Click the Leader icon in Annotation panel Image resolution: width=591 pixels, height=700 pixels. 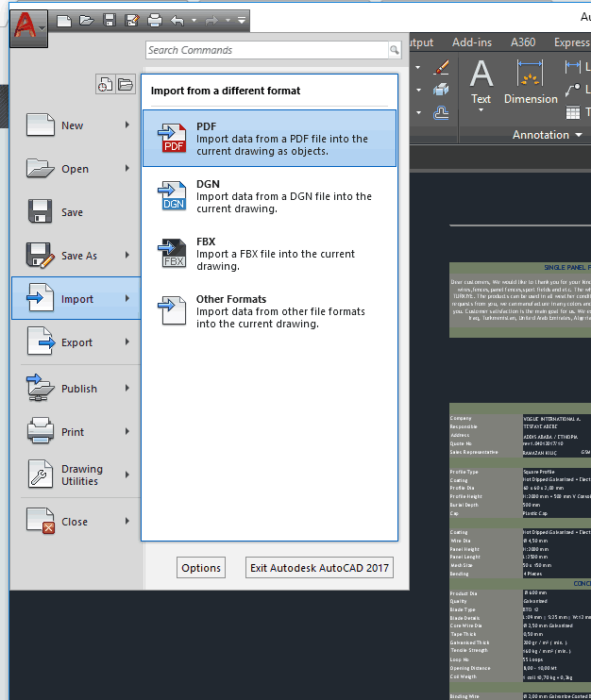click(x=573, y=90)
